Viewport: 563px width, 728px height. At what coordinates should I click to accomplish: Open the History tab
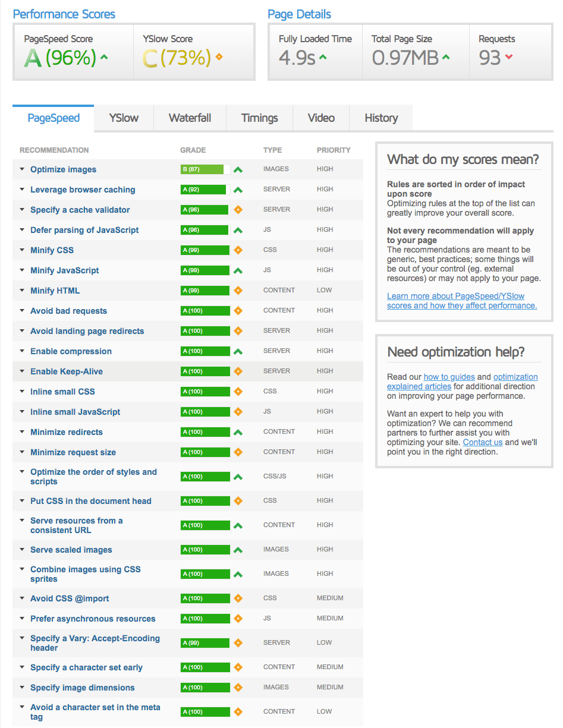point(381,118)
